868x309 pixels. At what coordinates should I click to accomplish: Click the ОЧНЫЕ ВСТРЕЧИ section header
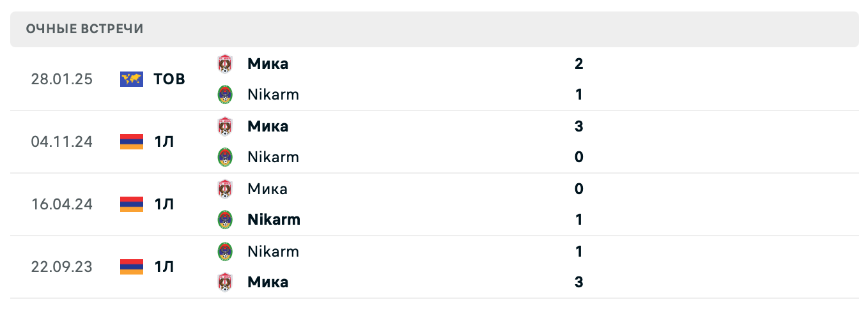pyautogui.click(x=84, y=29)
